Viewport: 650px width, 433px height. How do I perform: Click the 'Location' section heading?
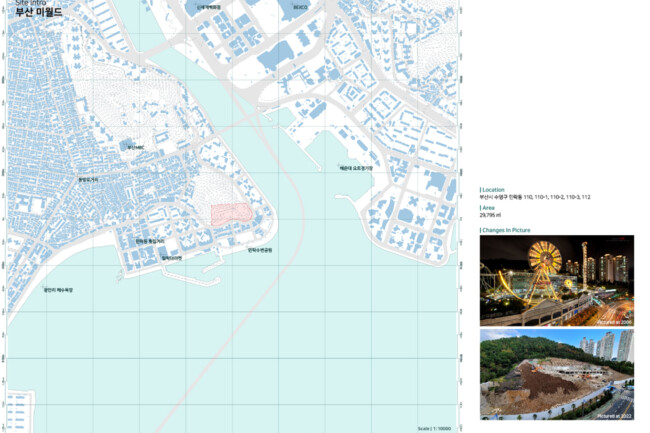pyautogui.click(x=493, y=189)
